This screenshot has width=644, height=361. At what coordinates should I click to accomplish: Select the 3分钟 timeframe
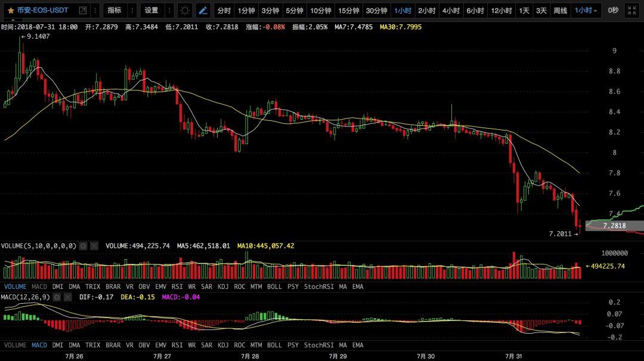click(x=270, y=11)
